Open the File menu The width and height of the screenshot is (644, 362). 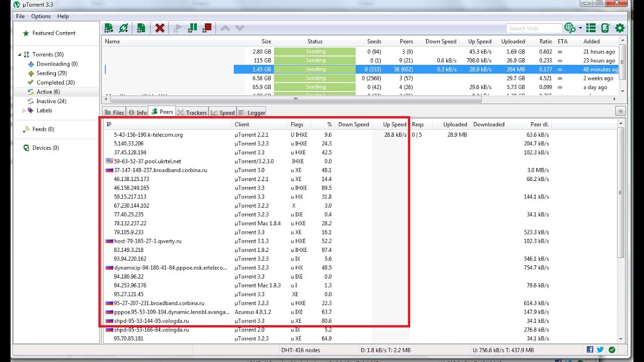pos(20,16)
